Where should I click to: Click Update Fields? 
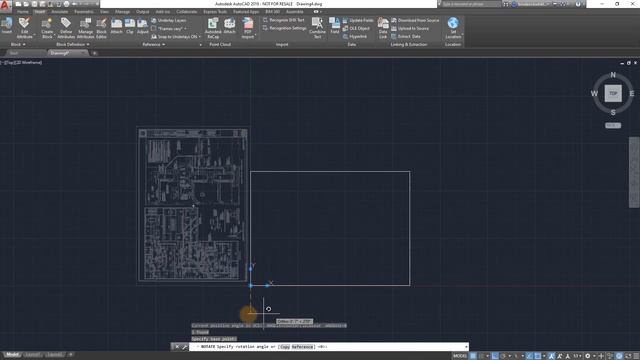(358, 20)
